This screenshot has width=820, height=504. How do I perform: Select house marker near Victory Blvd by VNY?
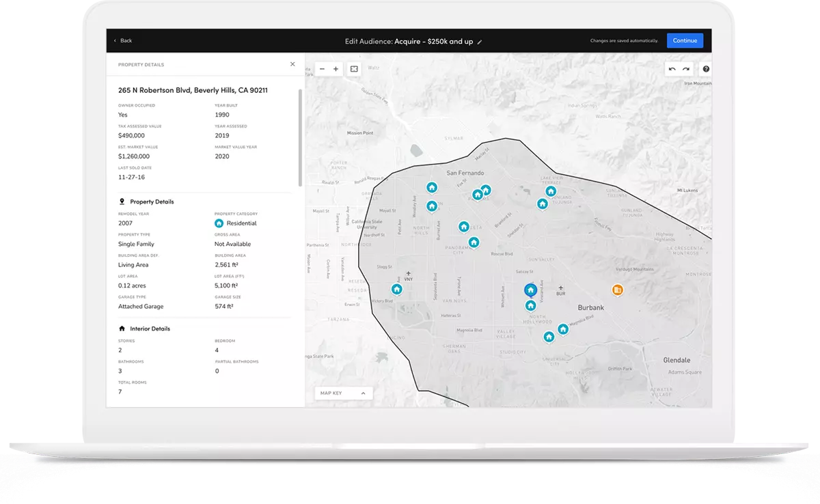(396, 289)
